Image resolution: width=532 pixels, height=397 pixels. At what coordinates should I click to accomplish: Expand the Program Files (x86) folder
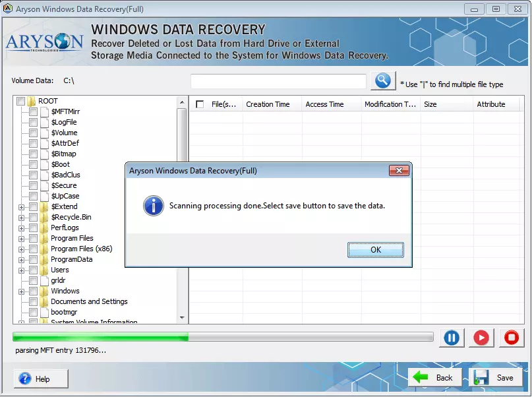click(x=23, y=249)
